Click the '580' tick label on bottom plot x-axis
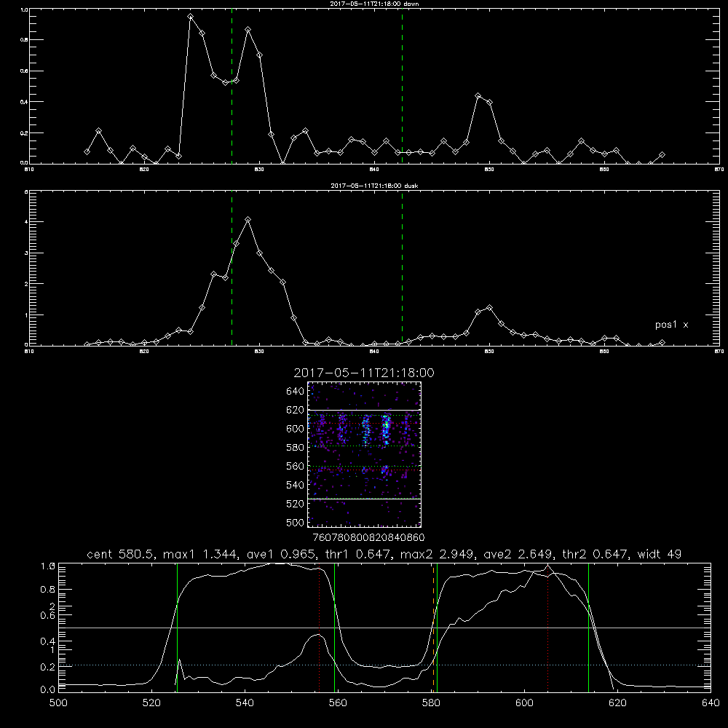728x728 pixels. click(431, 703)
